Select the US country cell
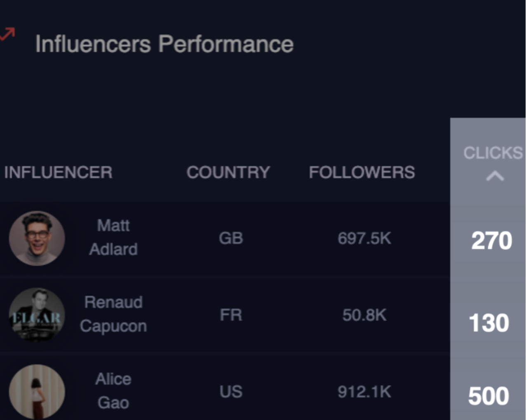526x420 pixels. click(231, 392)
